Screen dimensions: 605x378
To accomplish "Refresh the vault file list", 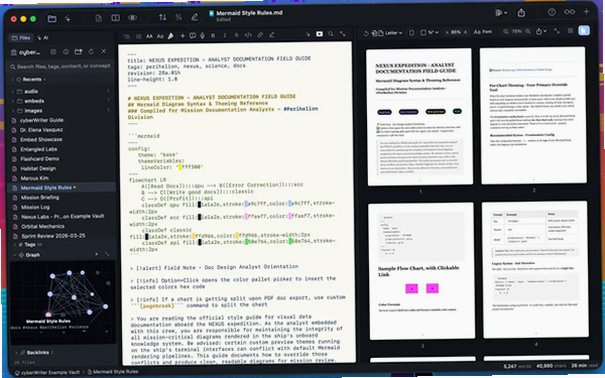I will pyautogui.click(x=91, y=51).
